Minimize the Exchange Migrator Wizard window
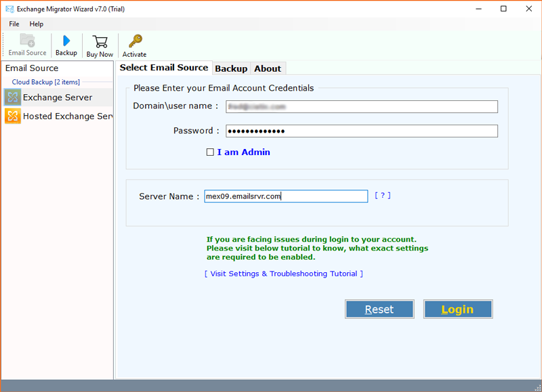The height and width of the screenshot is (392, 542). pos(479,9)
